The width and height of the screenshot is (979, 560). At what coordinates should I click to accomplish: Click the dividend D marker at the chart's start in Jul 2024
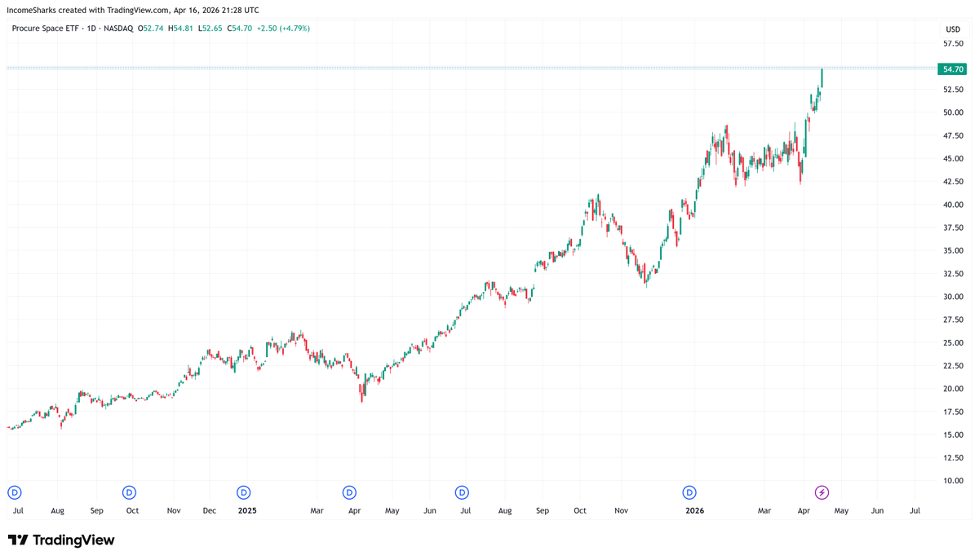tap(14, 492)
